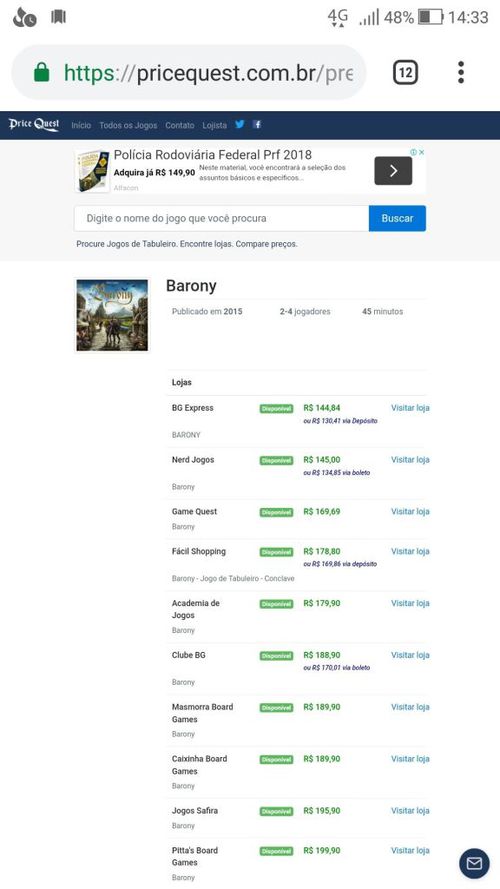The image size is (500, 889).
Task: Click the BG Express store name
Action: coord(193,408)
